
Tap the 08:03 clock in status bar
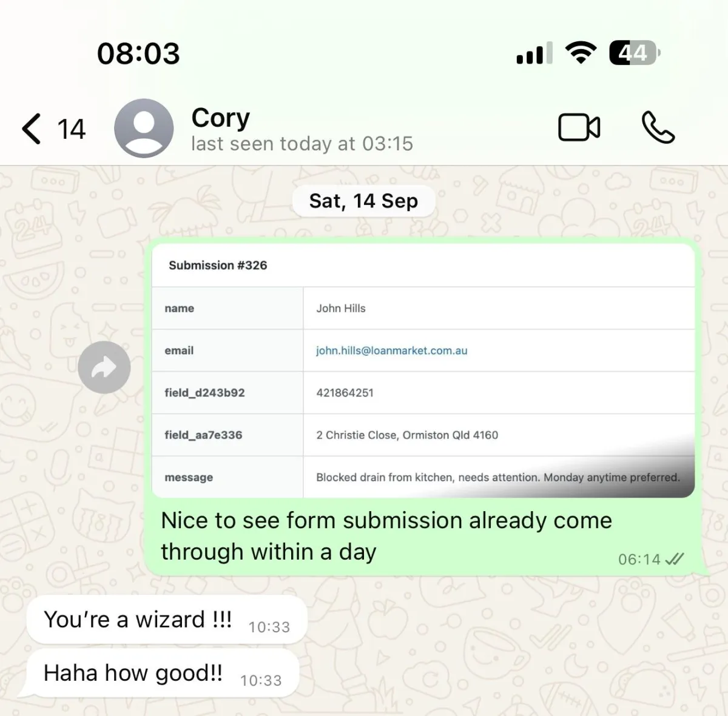(138, 53)
